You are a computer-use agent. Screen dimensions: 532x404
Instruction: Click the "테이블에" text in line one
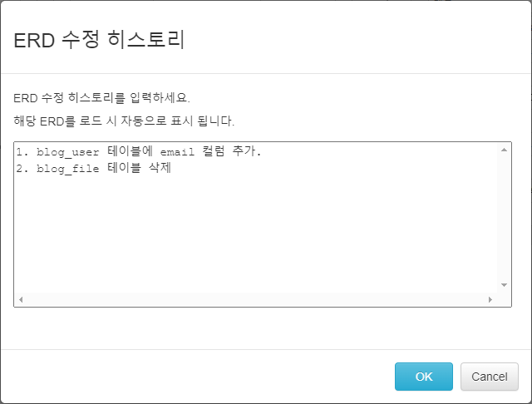(131, 152)
